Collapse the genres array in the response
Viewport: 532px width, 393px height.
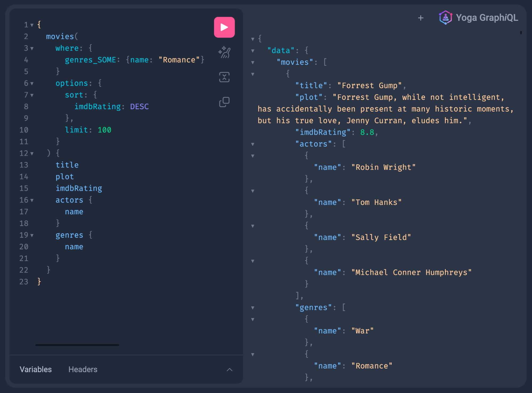pos(252,307)
